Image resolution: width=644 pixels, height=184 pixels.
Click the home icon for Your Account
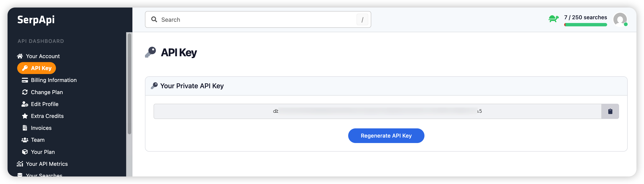(20, 56)
